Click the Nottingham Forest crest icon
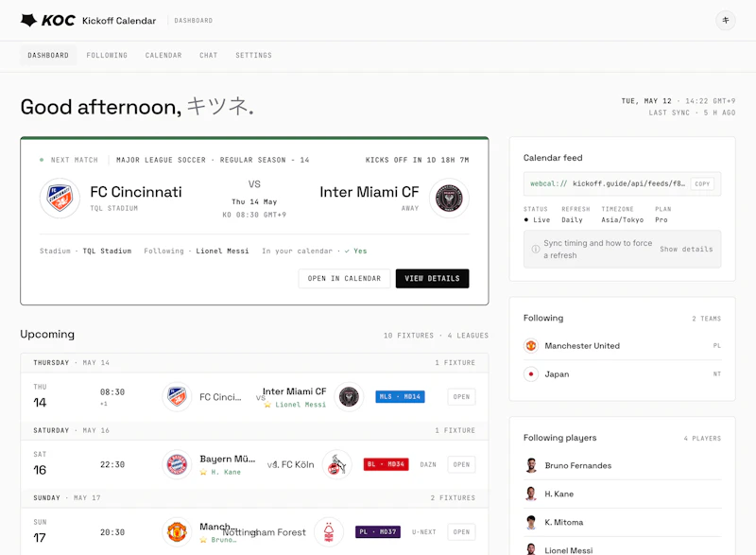The width and height of the screenshot is (756, 555). coord(329,532)
